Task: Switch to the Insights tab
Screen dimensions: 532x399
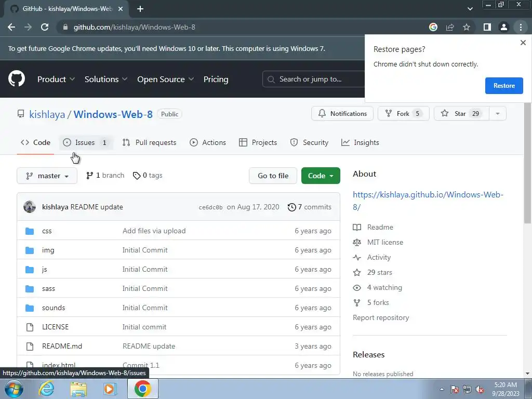Action: [360, 142]
